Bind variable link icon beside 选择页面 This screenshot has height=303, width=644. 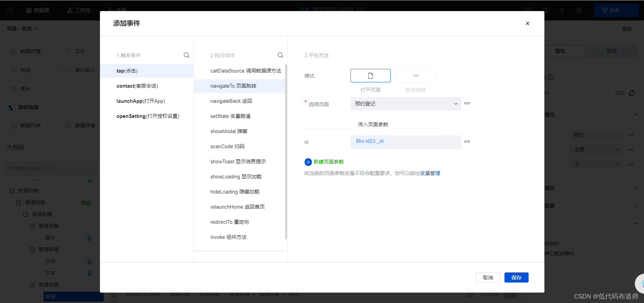[467, 103]
